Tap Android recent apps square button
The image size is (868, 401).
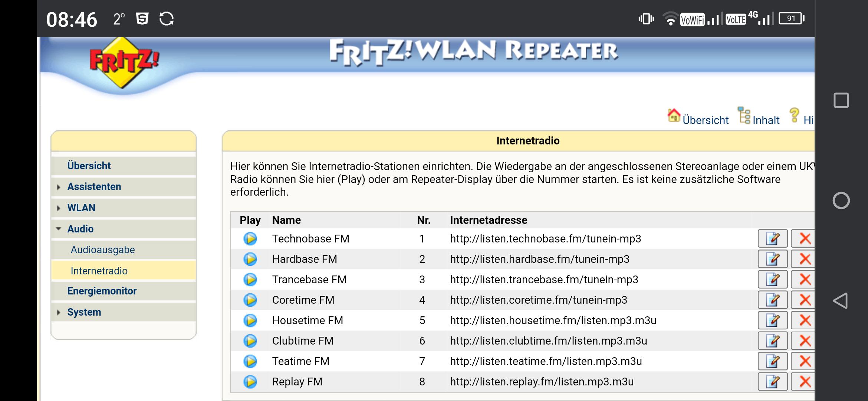point(841,100)
